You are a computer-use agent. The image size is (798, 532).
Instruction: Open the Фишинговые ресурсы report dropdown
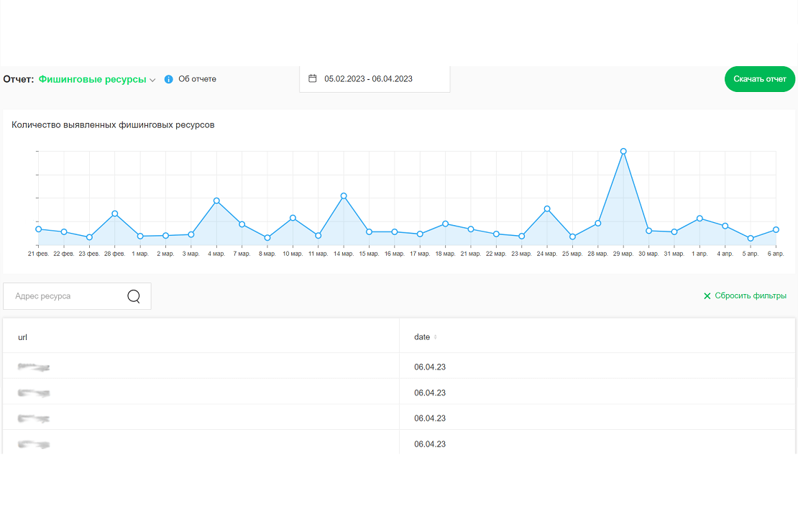tap(92, 79)
